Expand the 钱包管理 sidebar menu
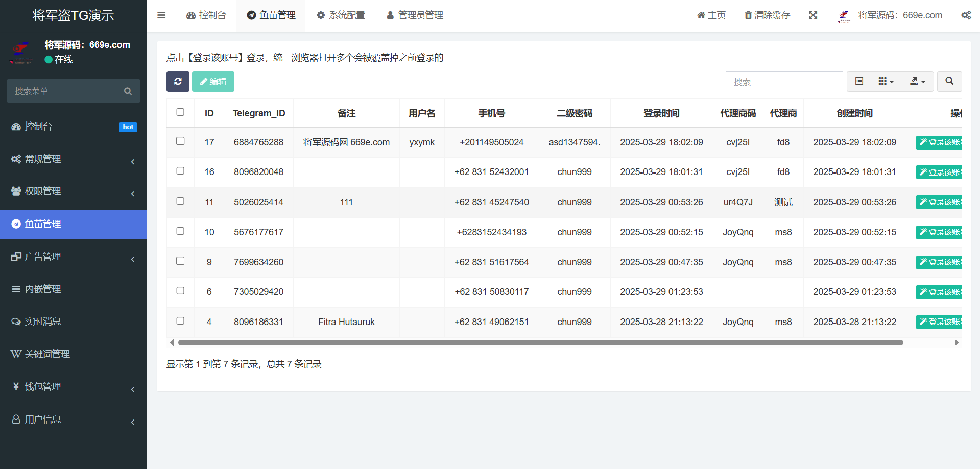The width and height of the screenshot is (980, 469). 74,387
